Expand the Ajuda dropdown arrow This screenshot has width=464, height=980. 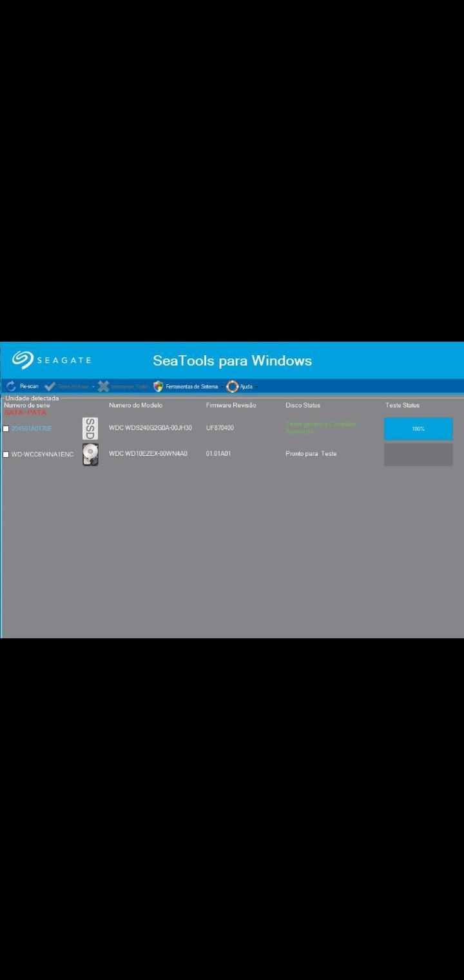[x=256, y=387]
